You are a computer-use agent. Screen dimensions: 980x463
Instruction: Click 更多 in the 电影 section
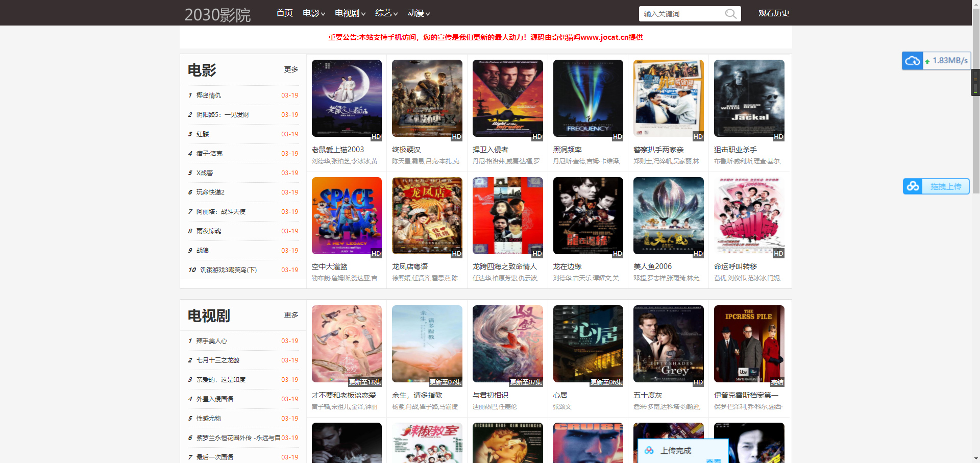[x=291, y=69]
